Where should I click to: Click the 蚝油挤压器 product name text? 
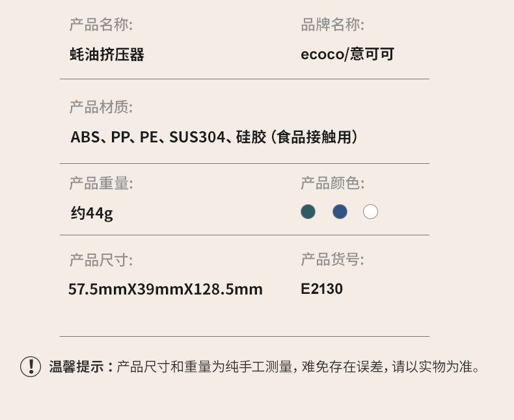click(107, 54)
